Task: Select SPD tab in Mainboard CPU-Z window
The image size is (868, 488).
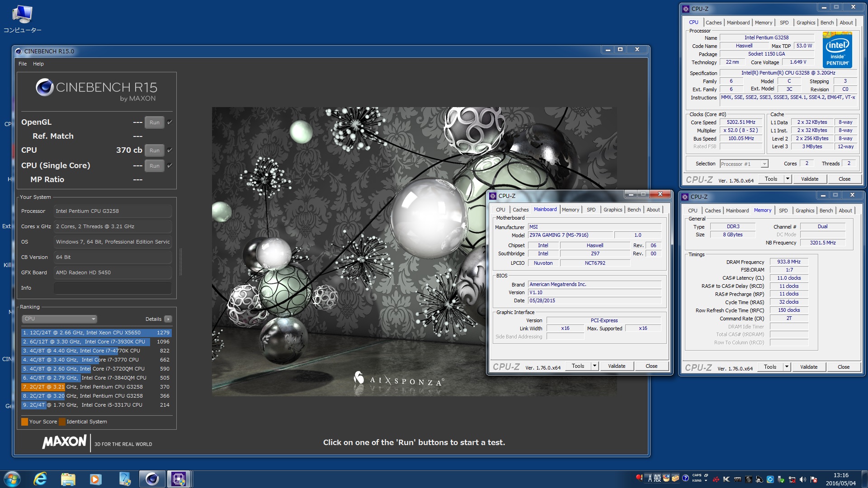Action: (x=591, y=210)
